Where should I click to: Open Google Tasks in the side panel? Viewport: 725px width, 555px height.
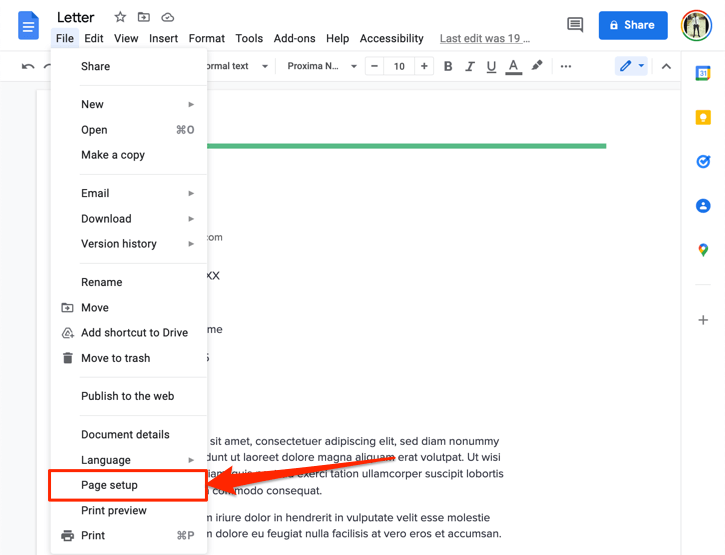[703, 161]
